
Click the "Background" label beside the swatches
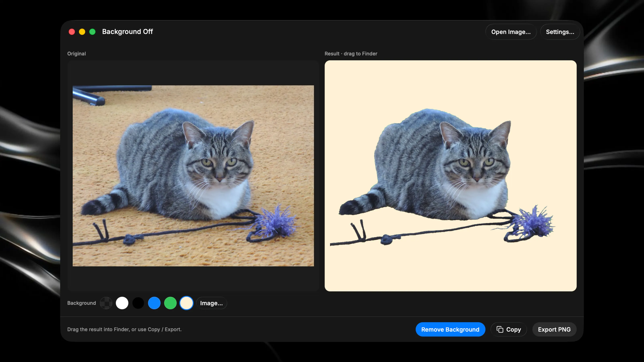[82, 303]
